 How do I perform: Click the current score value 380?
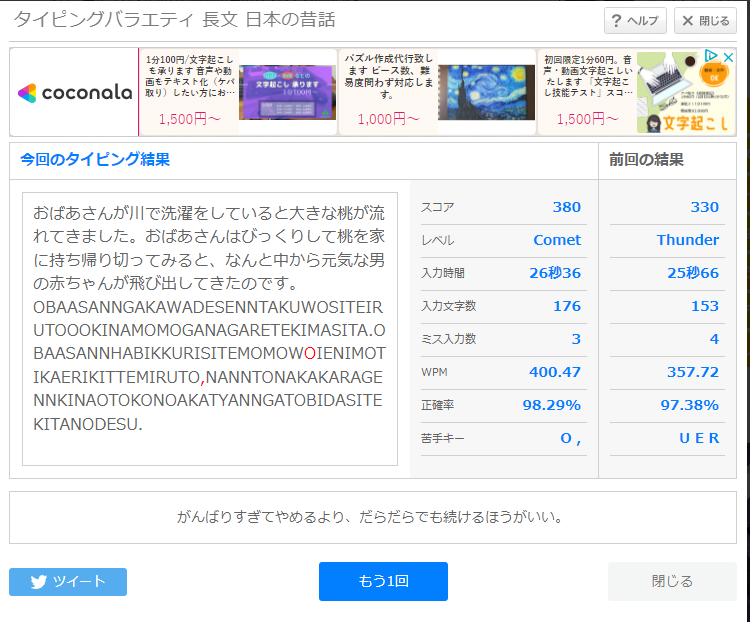tap(566, 207)
